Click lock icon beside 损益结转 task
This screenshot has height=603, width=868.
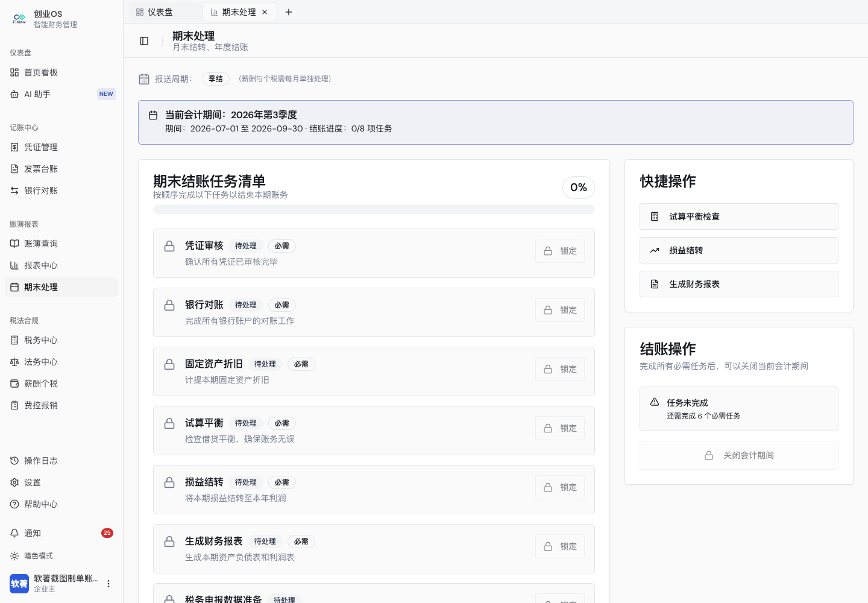coord(169,482)
